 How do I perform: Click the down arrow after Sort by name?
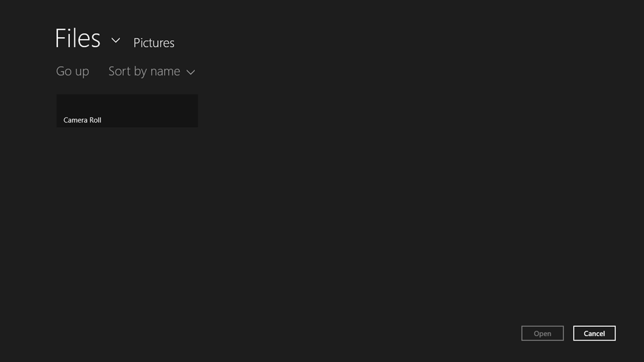pos(191,72)
